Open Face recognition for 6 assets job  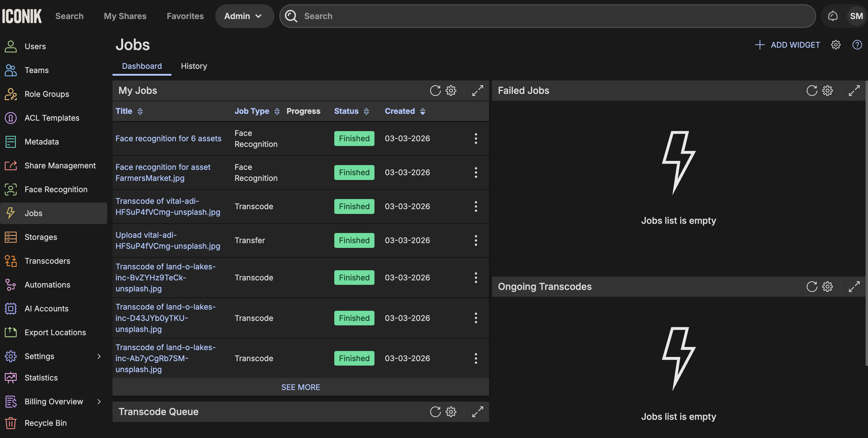(168, 139)
